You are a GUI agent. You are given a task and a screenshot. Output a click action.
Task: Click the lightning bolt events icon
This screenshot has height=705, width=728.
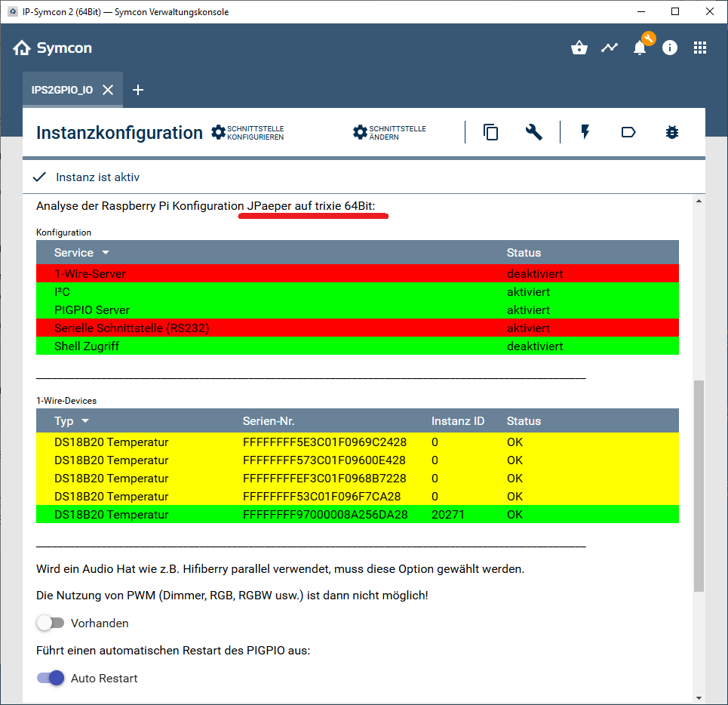coord(585,133)
